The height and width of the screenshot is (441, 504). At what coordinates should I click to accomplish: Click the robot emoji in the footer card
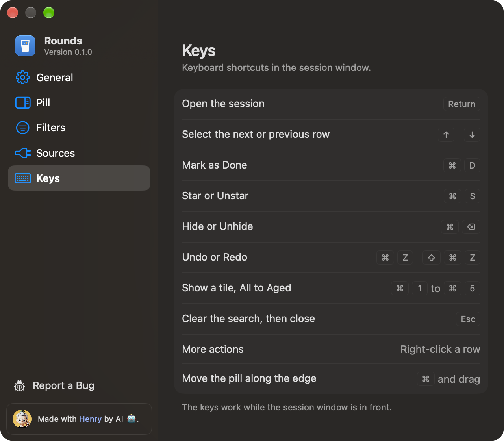132,419
